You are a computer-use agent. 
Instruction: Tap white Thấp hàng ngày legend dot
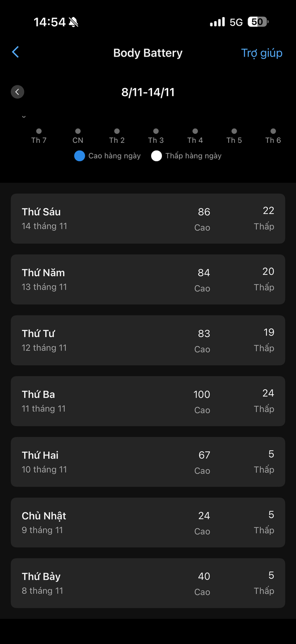[x=156, y=156]
